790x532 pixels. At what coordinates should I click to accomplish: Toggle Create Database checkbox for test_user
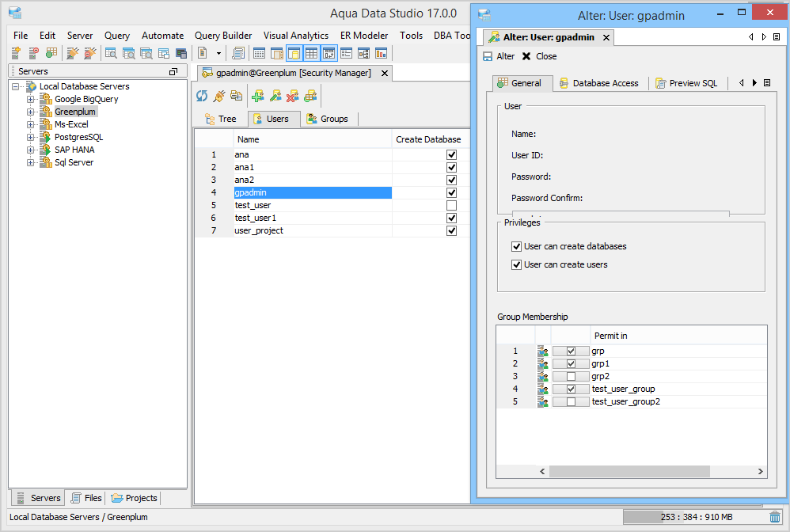451,206
